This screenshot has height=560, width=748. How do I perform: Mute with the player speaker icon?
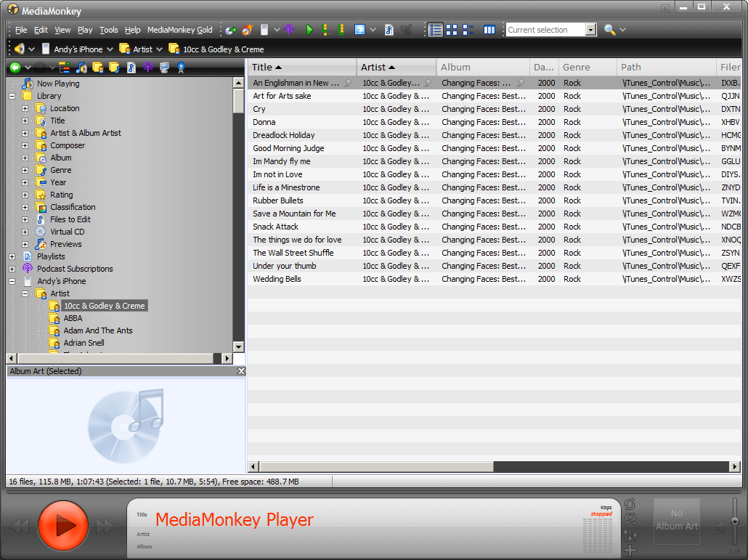(720, 527)
